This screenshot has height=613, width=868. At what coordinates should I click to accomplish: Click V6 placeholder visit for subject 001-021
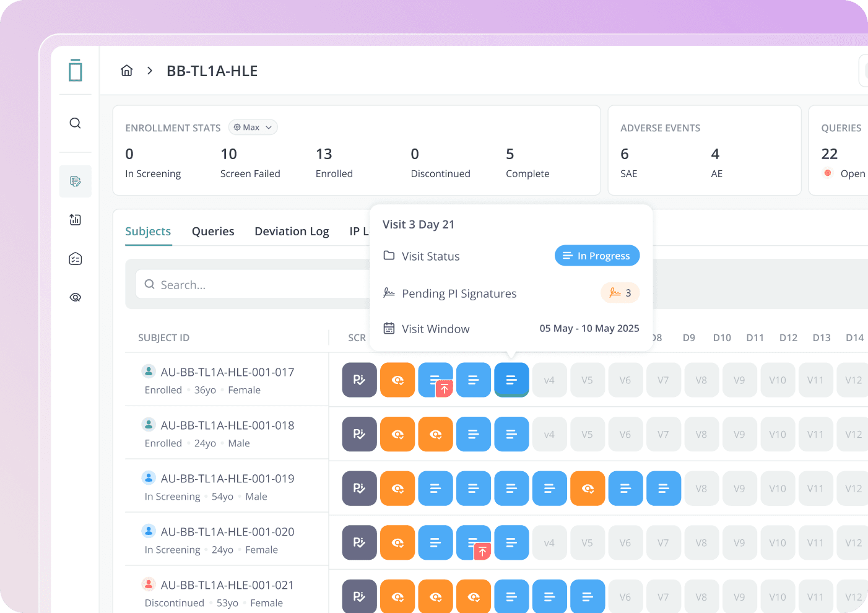tap(625, 596)
